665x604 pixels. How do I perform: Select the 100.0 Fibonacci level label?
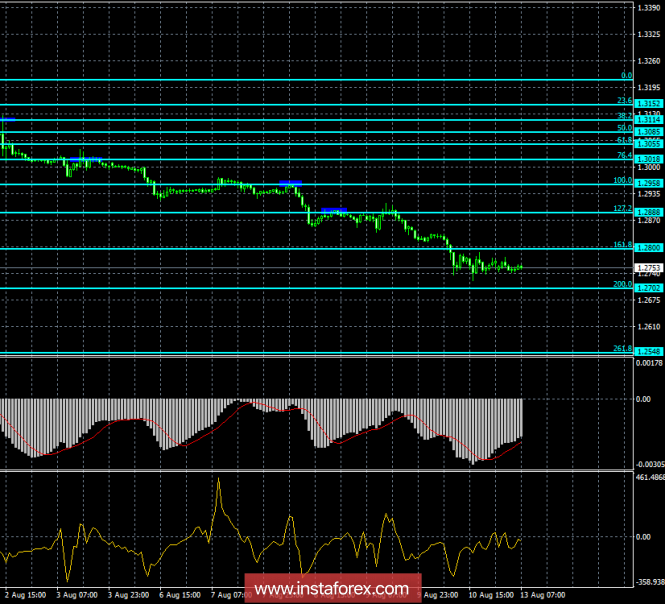pos(622,180)
